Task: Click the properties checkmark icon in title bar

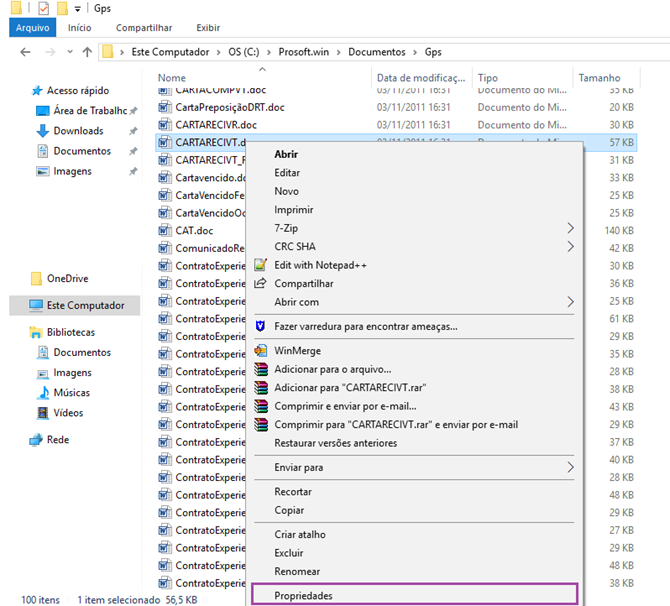Action: (x=44, y=8)
